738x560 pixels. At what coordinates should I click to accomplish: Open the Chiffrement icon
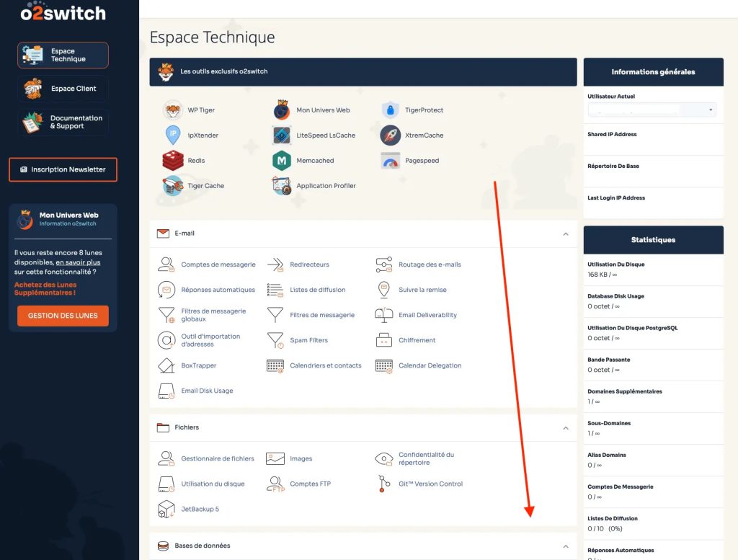tap(383, 340)
